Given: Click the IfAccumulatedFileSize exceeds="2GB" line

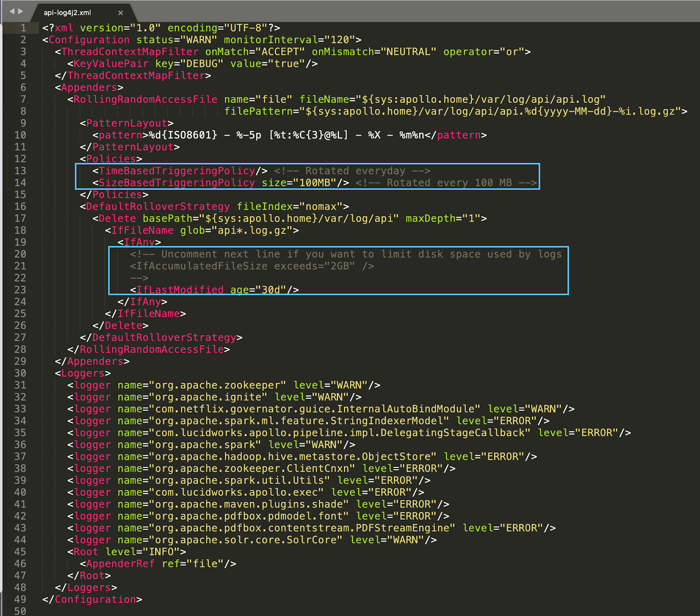Looking at the screenshot, I should tap(252, 266).
